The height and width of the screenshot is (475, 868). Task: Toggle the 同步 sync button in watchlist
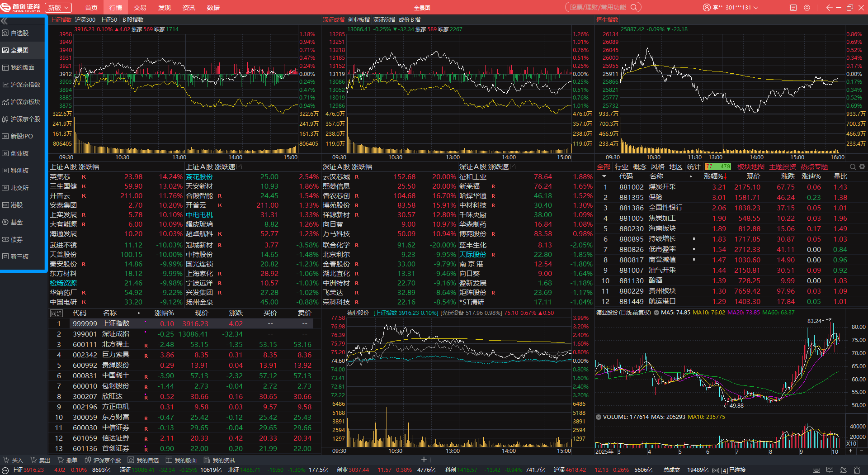coord(56,313)
